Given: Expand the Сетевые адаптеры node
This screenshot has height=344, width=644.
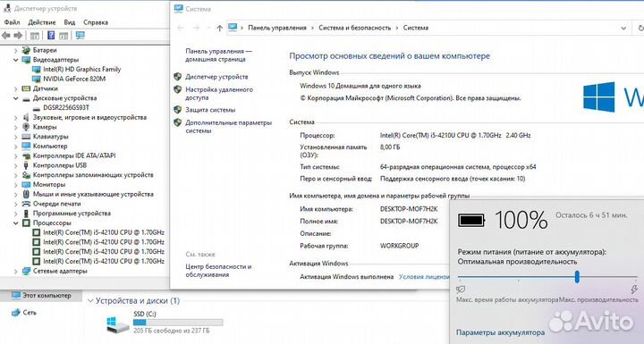Looking at the screenshot, I should (x=15, y=272).
